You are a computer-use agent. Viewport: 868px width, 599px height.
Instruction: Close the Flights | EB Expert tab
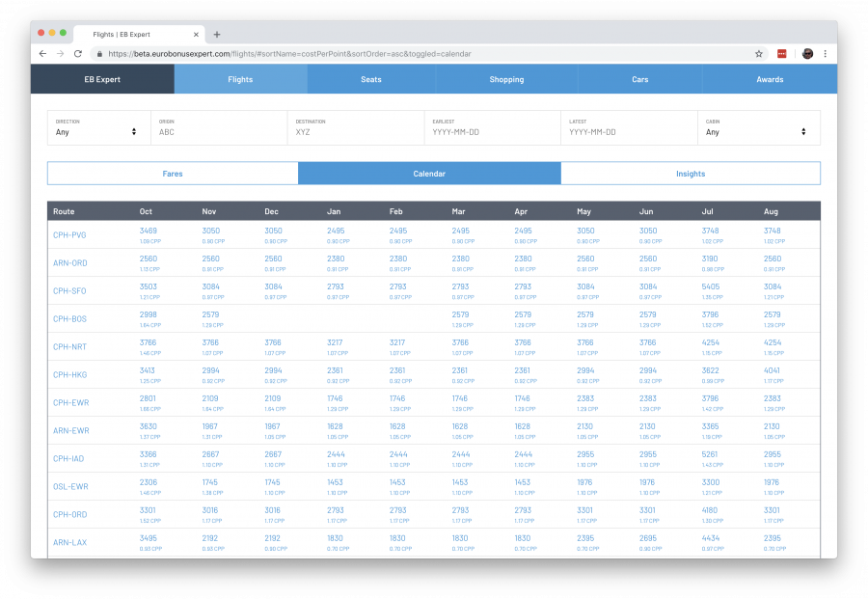pos(197,34)
